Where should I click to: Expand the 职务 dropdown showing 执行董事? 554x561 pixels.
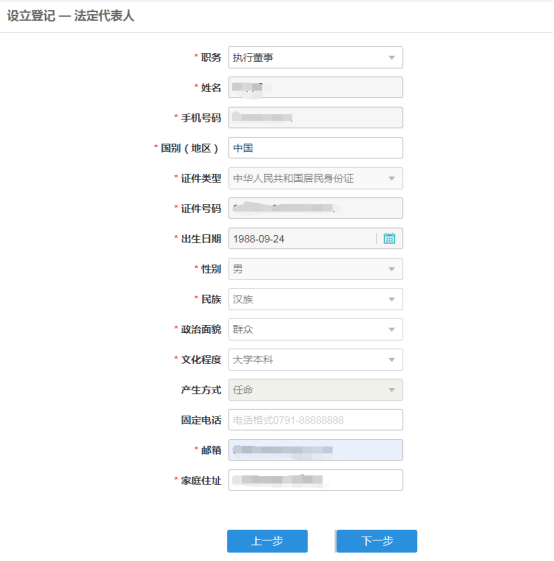pyautogui.click(x=315, y=57)
